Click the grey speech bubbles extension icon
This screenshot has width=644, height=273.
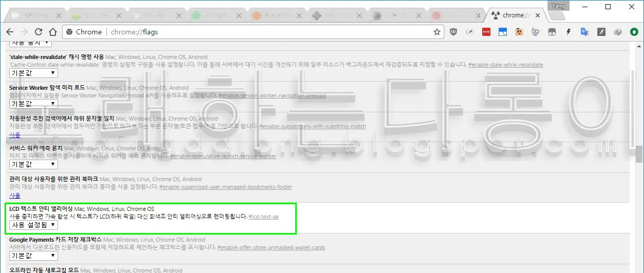617,32
